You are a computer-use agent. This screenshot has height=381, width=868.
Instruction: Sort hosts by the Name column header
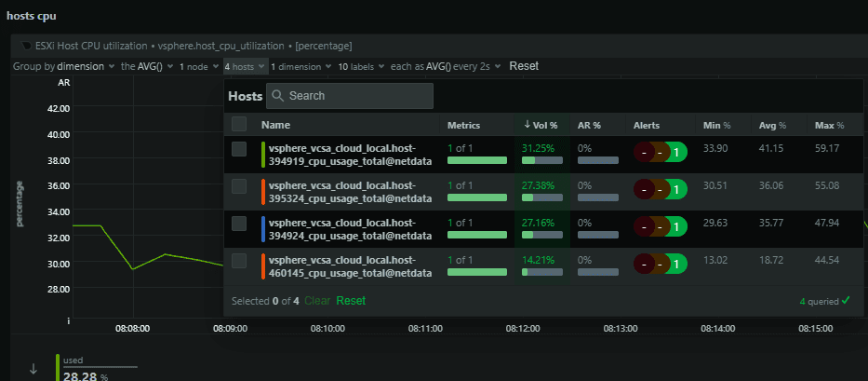point(276,125)
